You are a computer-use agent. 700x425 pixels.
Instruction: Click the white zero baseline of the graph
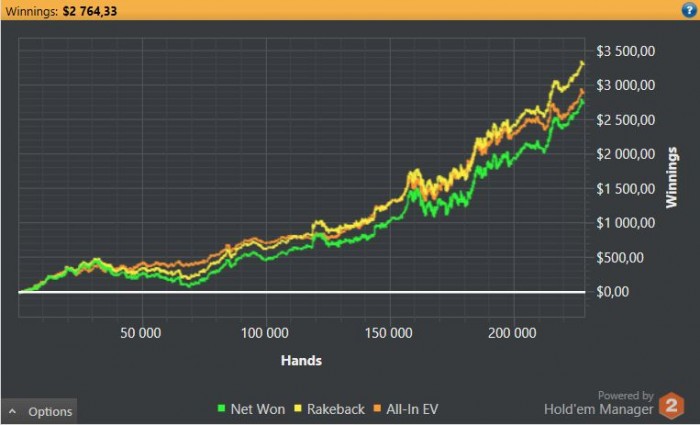point(302,292)
